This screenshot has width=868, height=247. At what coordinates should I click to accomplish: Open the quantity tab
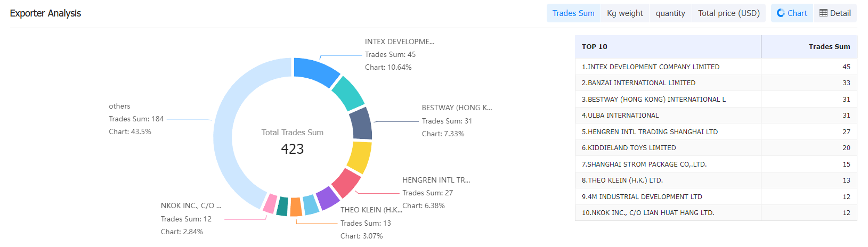click(670, 13)
